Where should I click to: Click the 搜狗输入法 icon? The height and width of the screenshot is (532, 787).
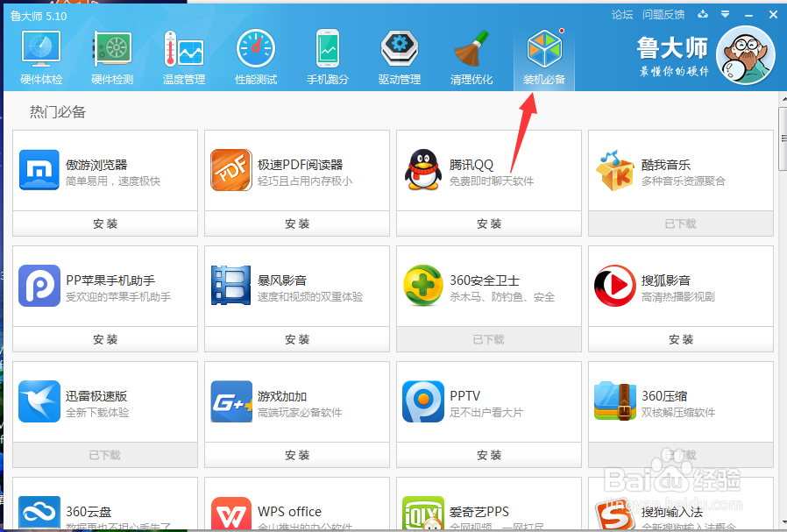point(615,513)
